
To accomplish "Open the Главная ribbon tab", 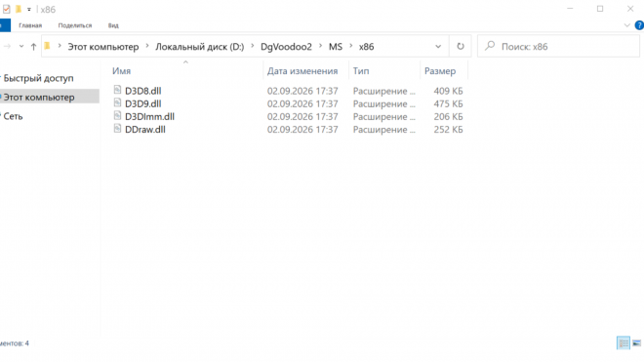I will (x=30, y=25).
